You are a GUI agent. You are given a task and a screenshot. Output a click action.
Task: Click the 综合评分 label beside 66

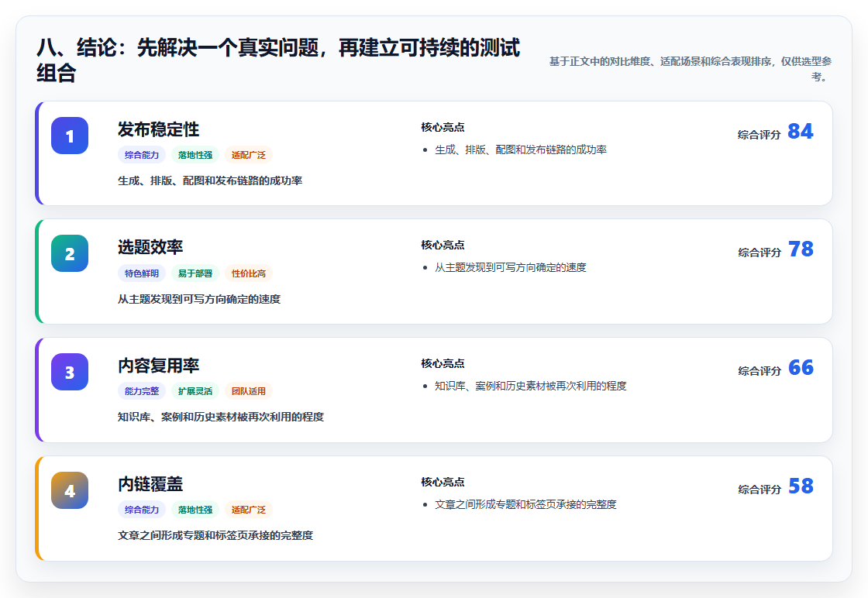click(x=759, y=370)
